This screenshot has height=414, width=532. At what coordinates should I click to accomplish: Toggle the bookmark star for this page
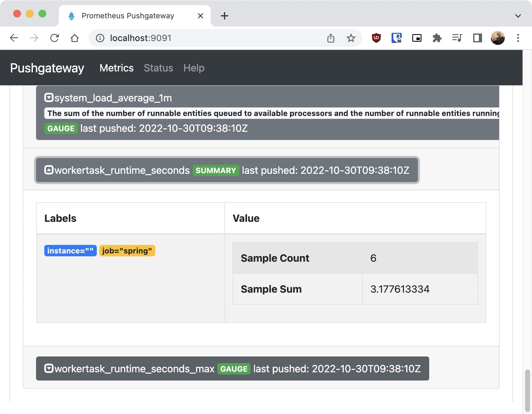(351, 38)
